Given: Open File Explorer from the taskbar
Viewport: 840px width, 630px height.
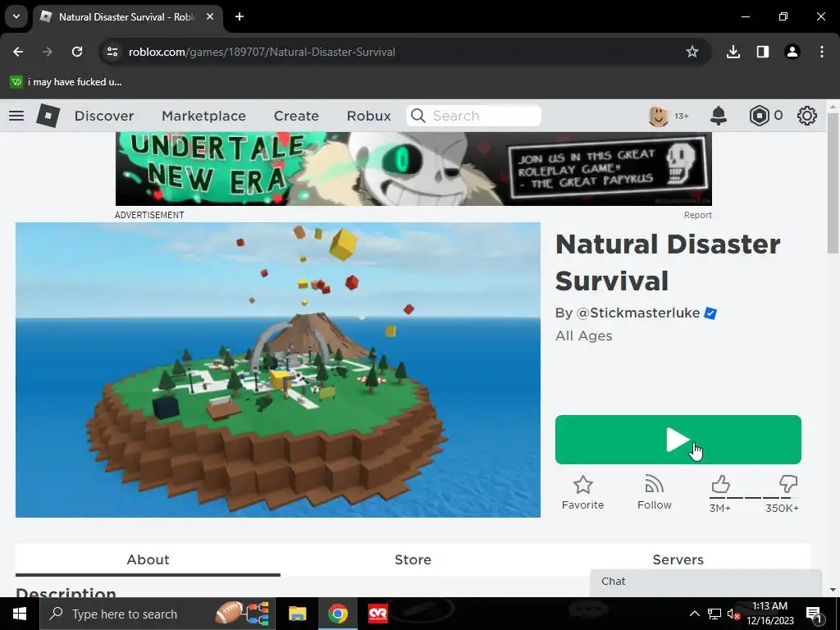Looking at the screenshot, I should 297,614.
